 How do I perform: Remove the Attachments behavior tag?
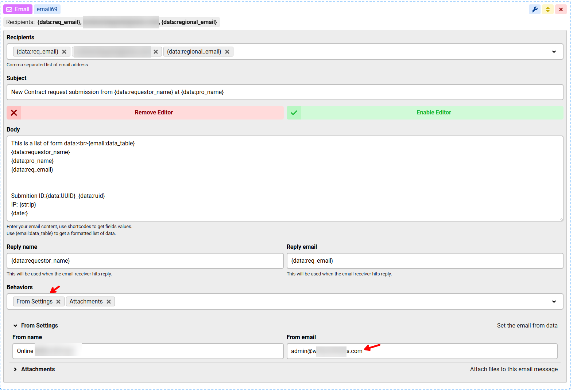[x=109, y=302]
